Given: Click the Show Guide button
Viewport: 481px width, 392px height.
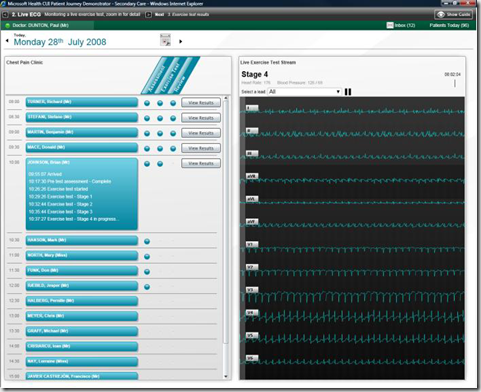Looking at the screenshot, I should (x=454, y=14).
